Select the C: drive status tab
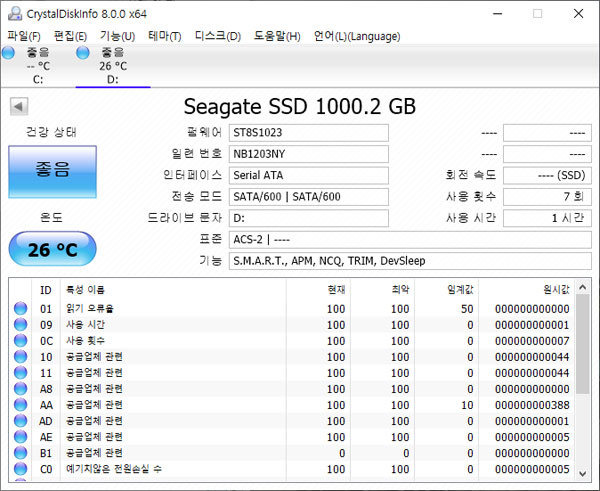Screen dimensions: 600x491 (38, 65)
